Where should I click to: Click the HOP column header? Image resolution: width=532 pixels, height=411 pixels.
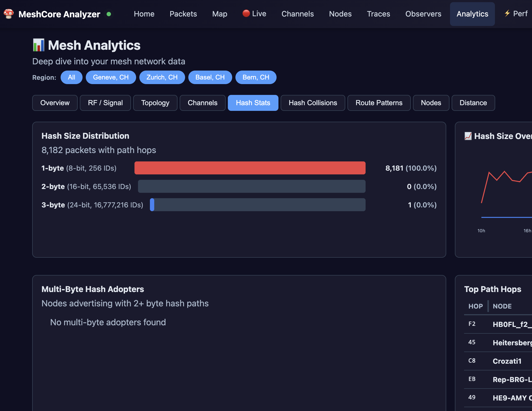click(475, 306)
